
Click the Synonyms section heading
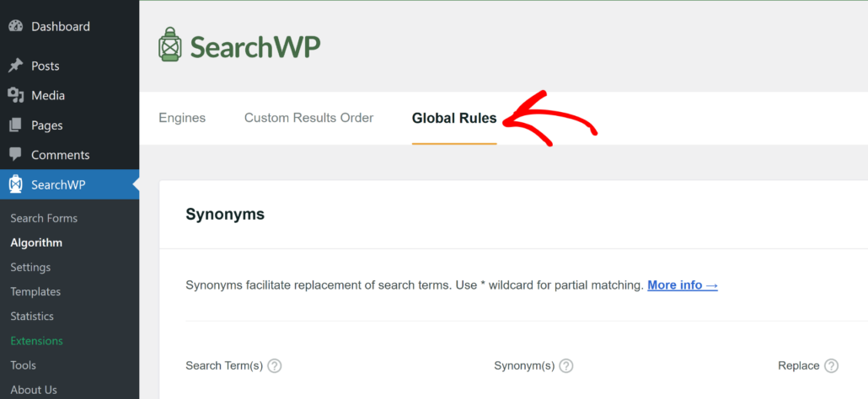tap(225, 215)
